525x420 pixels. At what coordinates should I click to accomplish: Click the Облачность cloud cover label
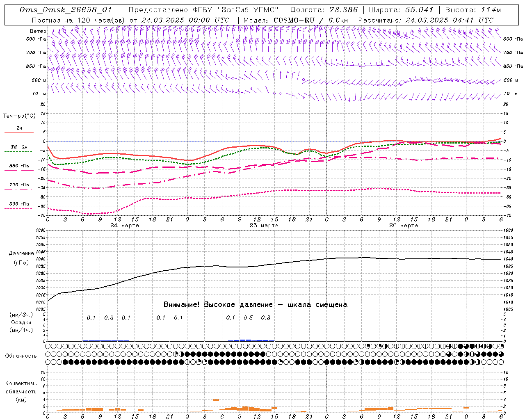[21, 356]
